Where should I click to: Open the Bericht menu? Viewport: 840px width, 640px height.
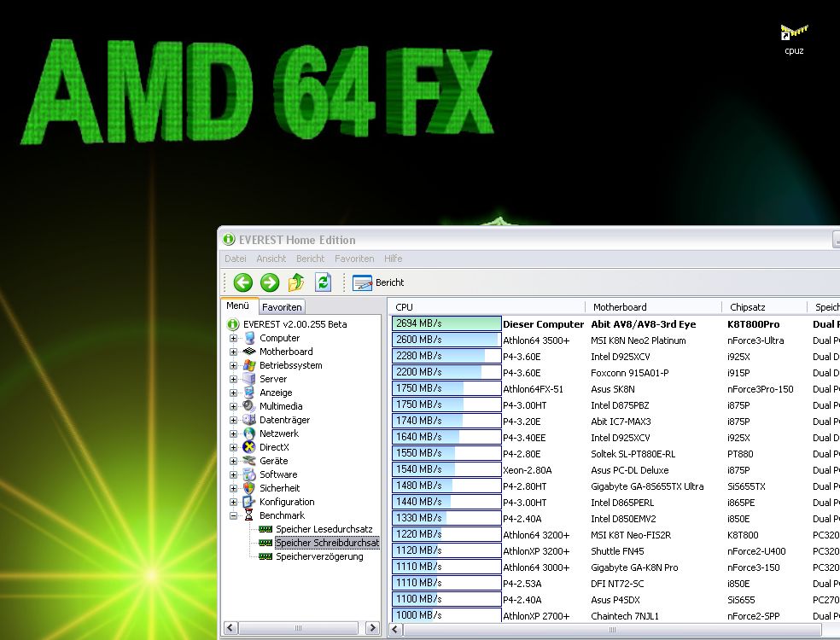(x=310, y=259)
